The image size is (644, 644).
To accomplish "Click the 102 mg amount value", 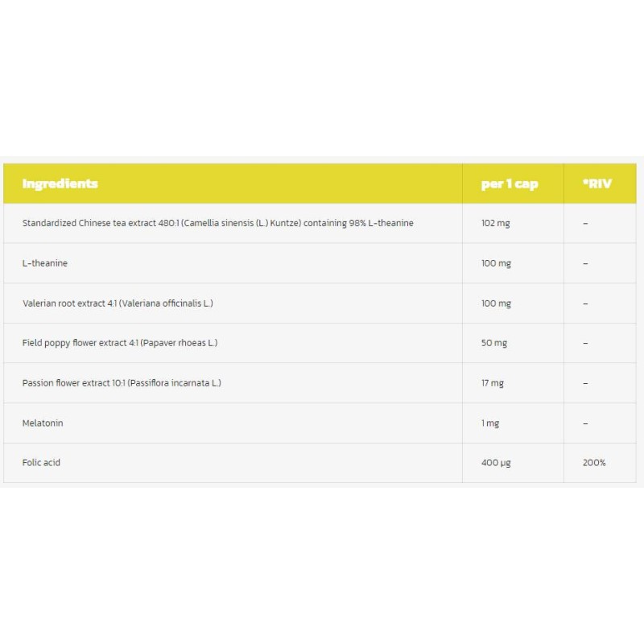I will [x=496, y=223].
